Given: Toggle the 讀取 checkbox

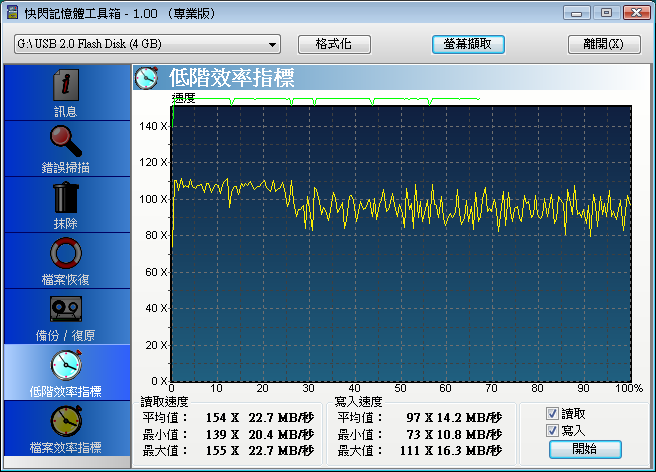Looking at the screenshot, I should click(x=552, y=414).
